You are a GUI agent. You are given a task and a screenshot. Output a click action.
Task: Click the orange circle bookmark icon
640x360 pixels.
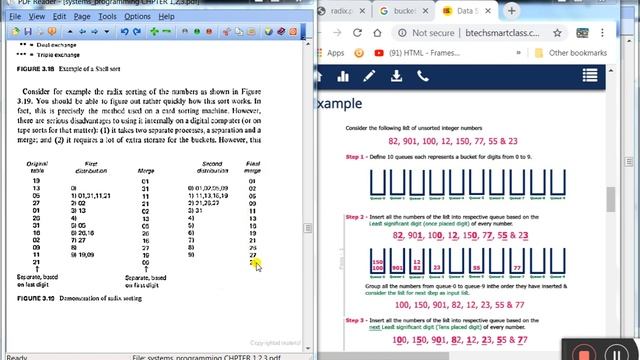pyautogui.click(x=359, y=53)
